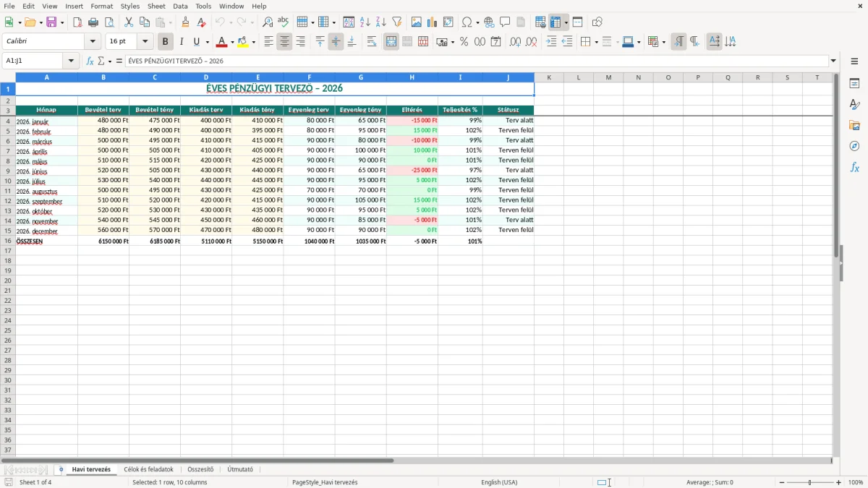Open the Function Wizard next to Name Box
This screenshot has width=868, height=488.
pyautogui.click(x=90, y=61)
